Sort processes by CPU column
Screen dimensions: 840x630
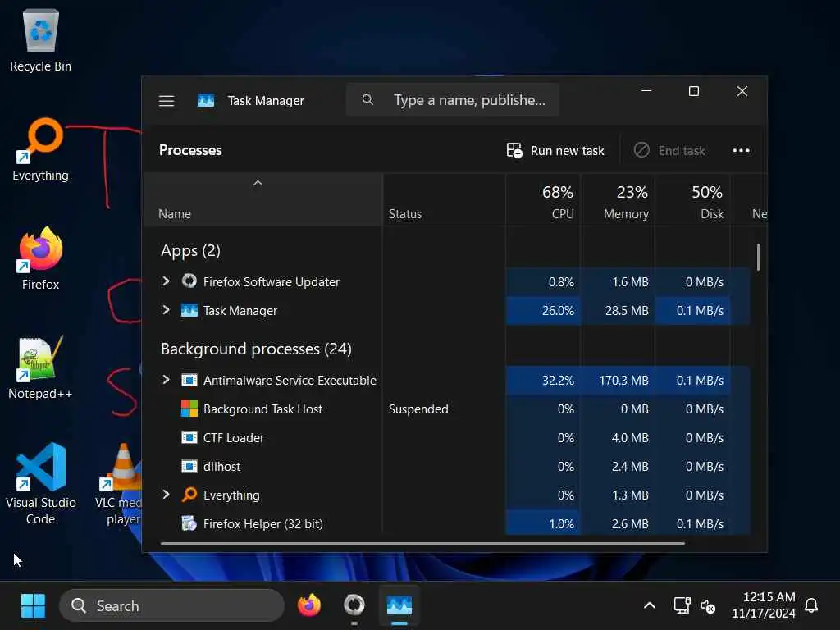click(544, 201)
